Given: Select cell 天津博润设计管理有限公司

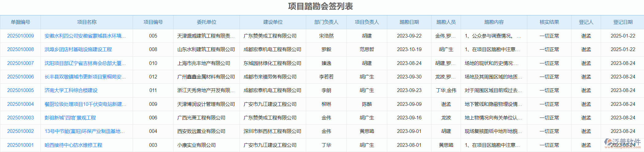Looking at the screenshot, I should (x=206, y=104).
